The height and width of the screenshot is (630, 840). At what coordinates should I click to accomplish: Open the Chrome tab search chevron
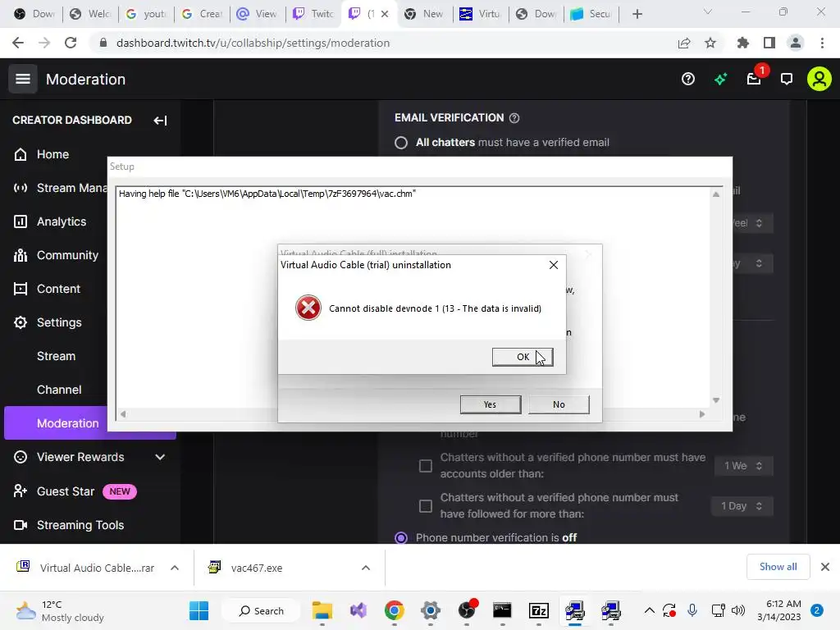point(707,11)
